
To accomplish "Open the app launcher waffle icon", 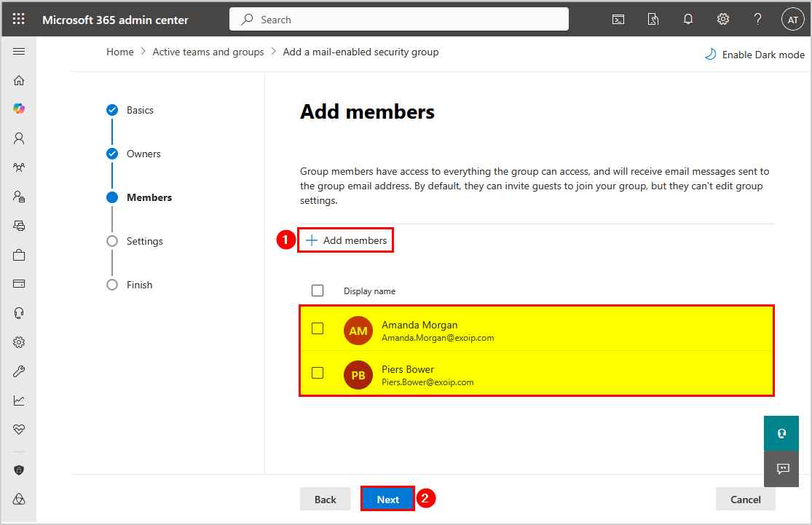I will [x=19, y=20].
